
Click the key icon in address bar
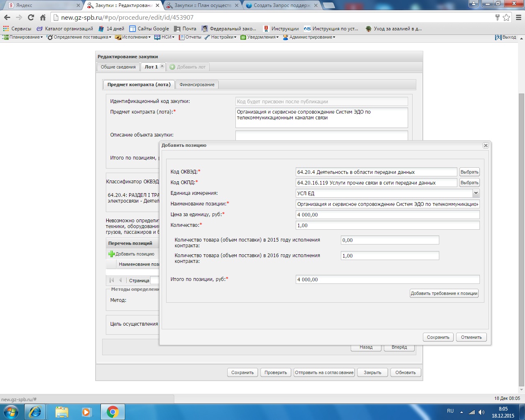click(498, 17)
